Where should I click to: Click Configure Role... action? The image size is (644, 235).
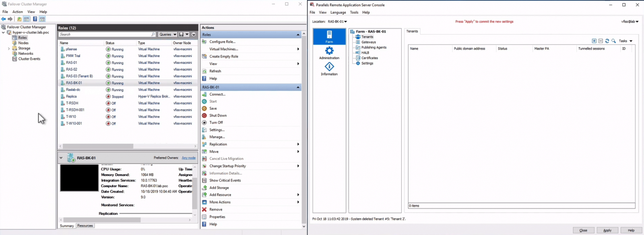click(222, 42)
